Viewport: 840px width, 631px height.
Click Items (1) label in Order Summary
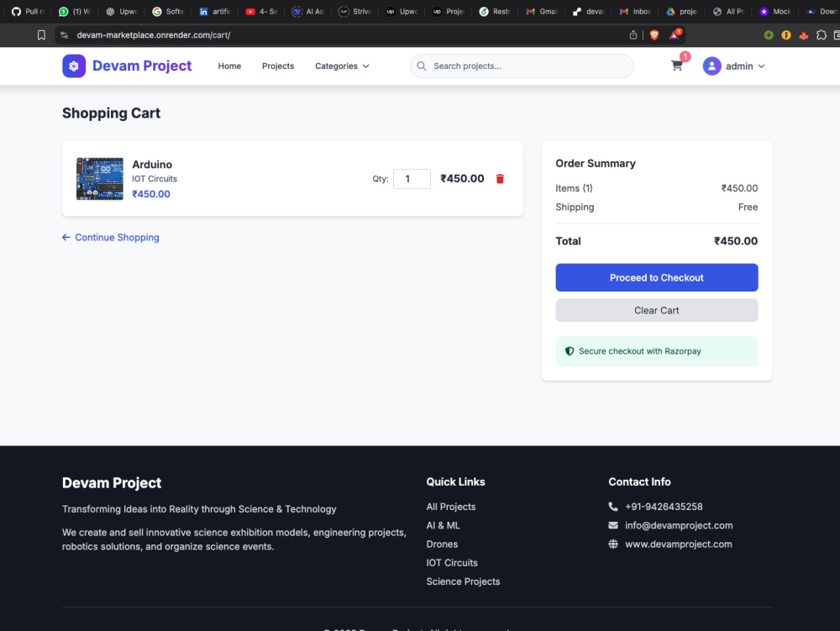(x=574, y=188)
